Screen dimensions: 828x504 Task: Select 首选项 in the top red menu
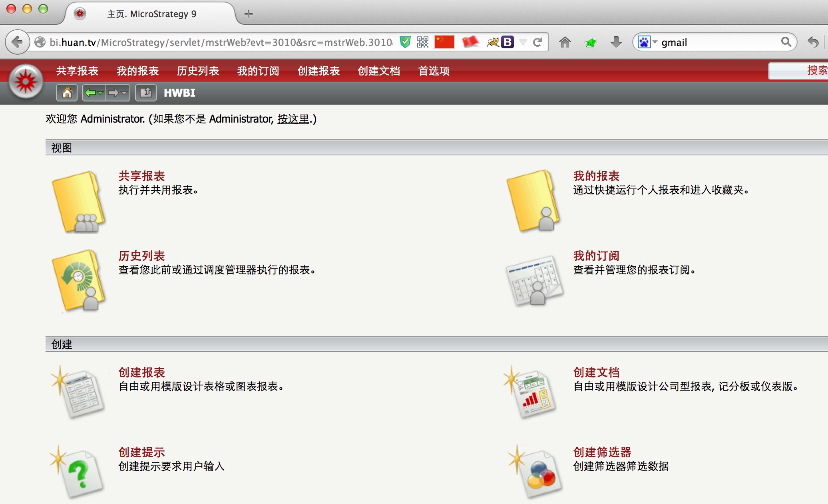434,71
